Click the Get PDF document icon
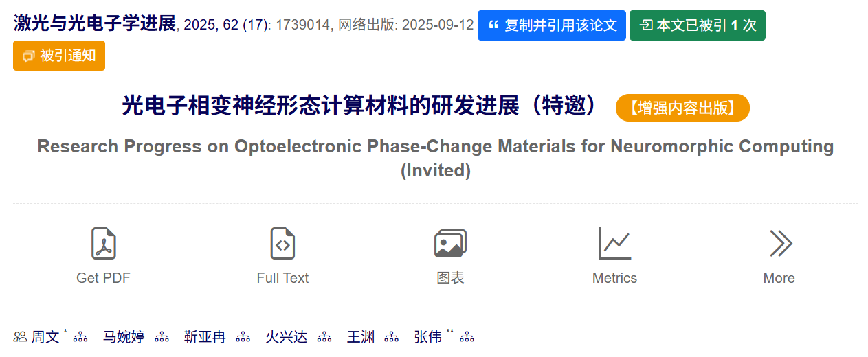Viewport: 868px width, 357px height. coord(103,243)
